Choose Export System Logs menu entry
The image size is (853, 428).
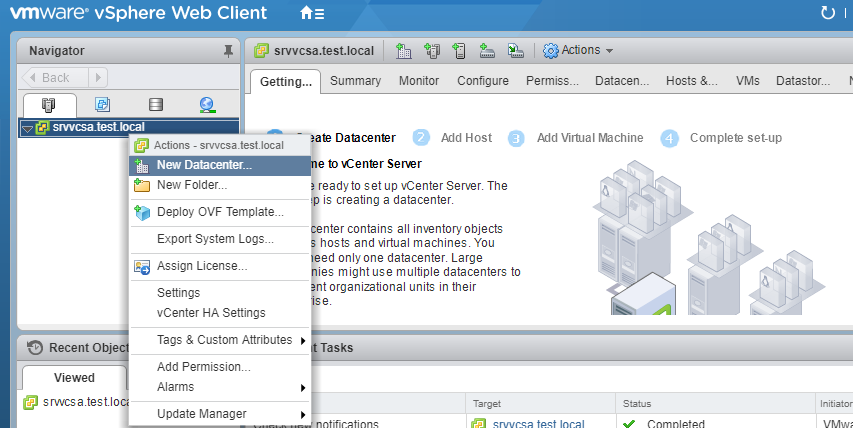pyautogui.click(x=220, y=239)
